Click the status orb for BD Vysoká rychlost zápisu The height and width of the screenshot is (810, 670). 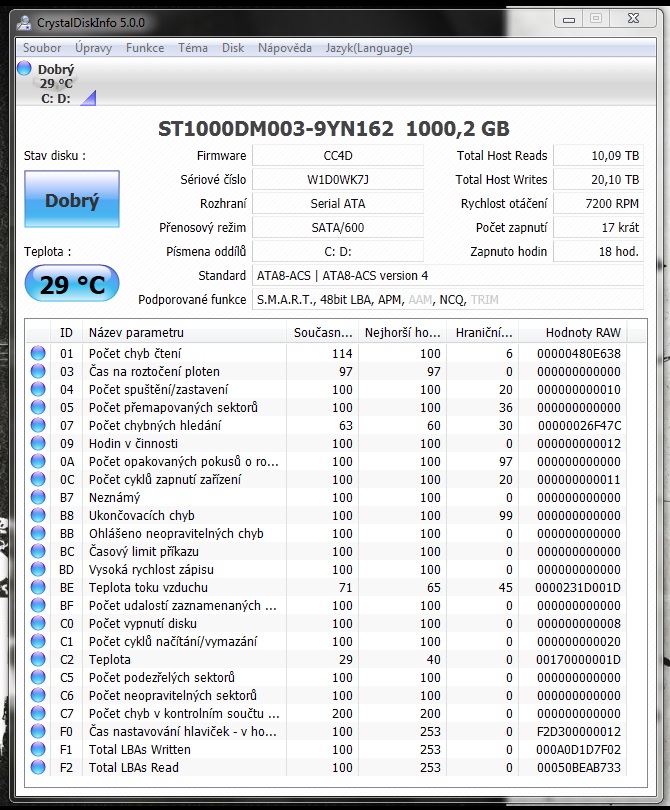click(x=38, y=569)
